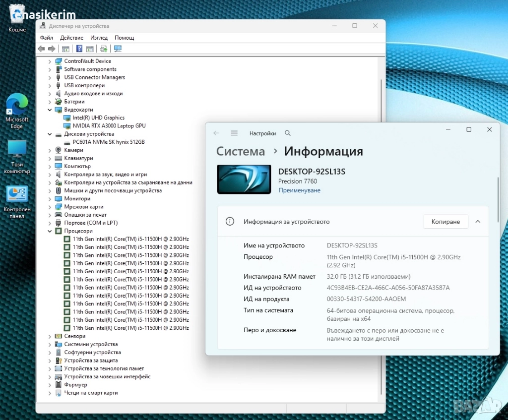Select NVIDIA RTX A3000 Laptop GPU
The height and width of the screenshot is (420, 508).
[109, 126]
